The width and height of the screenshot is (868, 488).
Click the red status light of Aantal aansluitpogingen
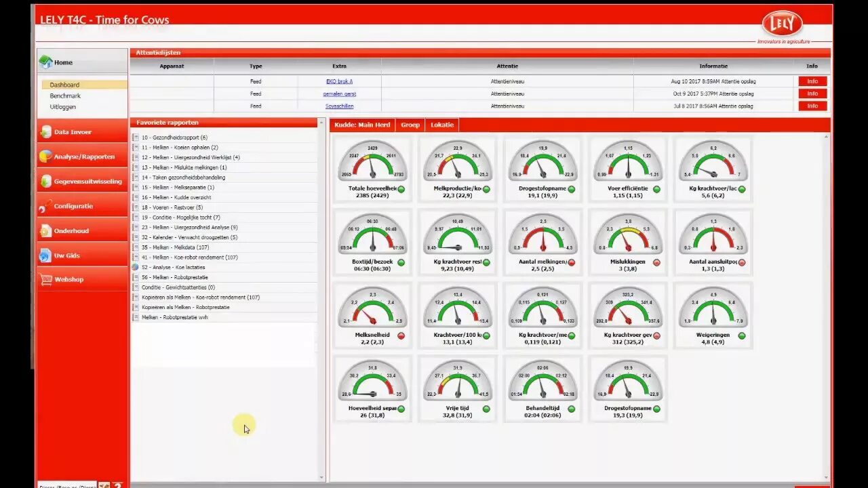click(x=742, y=262)
